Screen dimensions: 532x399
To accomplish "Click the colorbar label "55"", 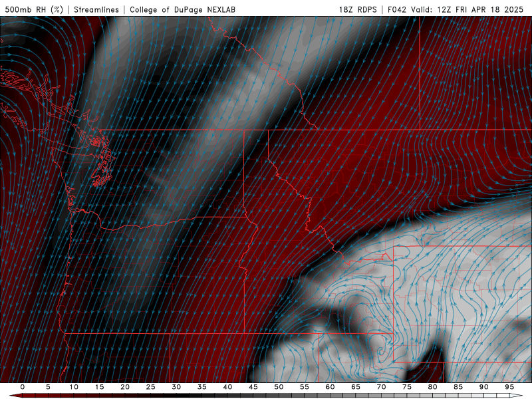I will click(x=305, y=387).
